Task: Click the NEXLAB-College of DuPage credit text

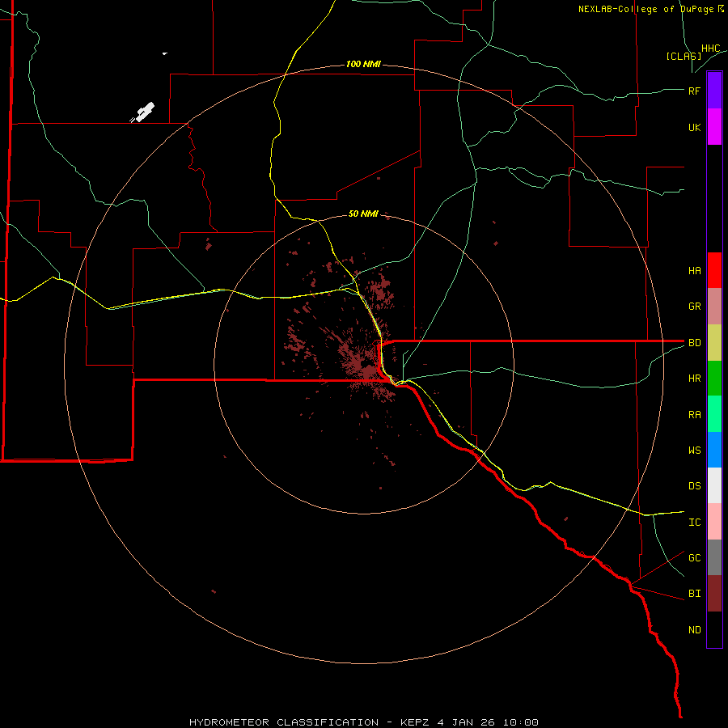Action: (651, 9)
